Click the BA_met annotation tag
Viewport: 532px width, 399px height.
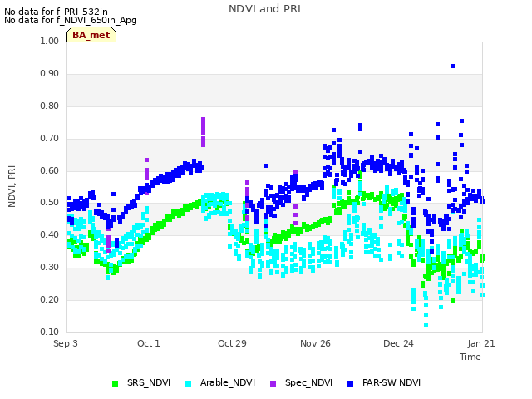91,35
